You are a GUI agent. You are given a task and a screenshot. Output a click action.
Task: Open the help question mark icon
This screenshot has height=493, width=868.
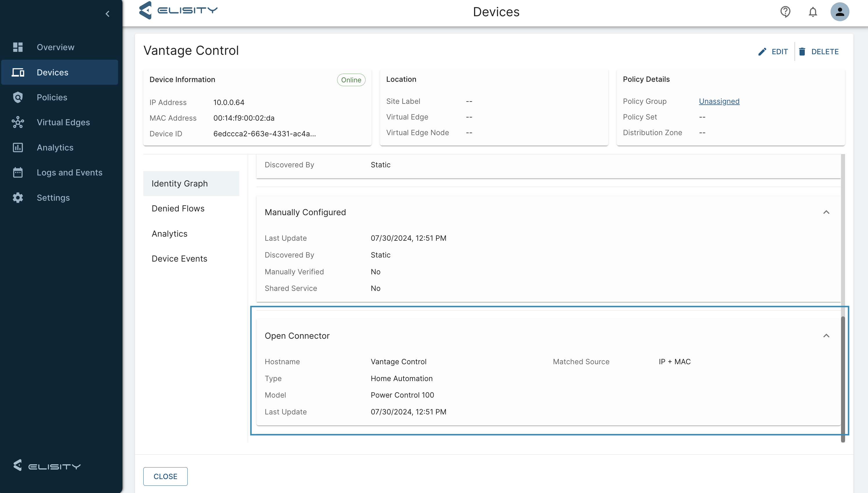[x=785, y=12]
